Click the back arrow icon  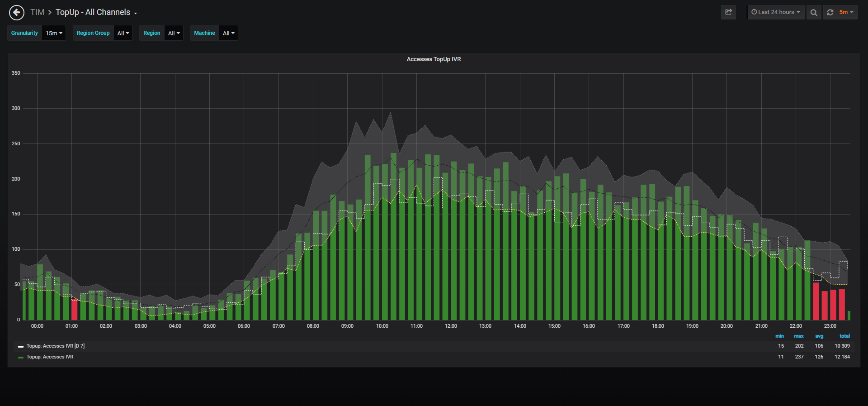(x=17, y=12)
